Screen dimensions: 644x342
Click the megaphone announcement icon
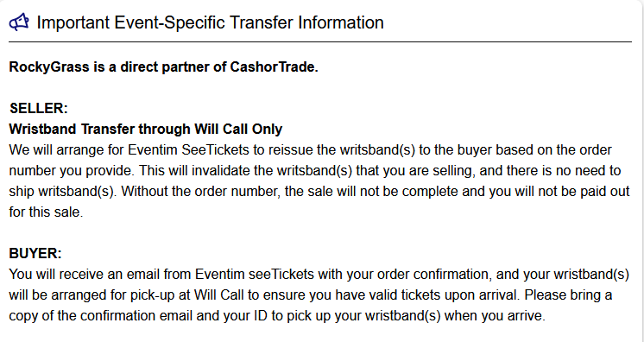19,22
